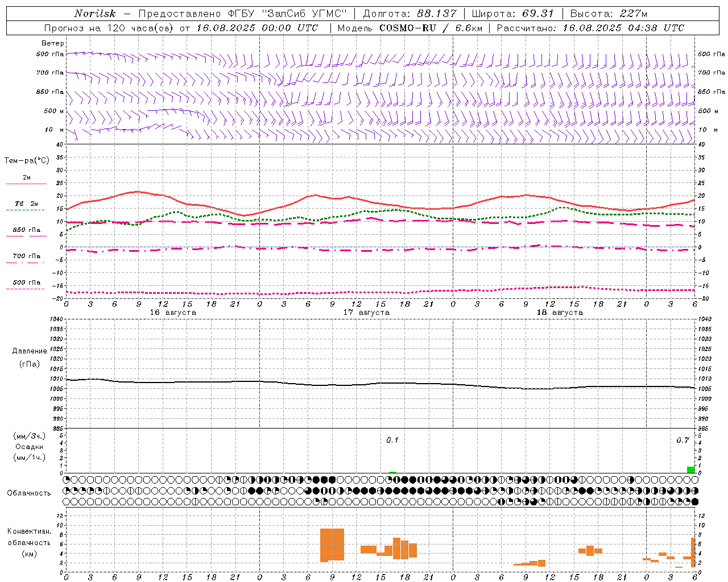Click the 17 августа date label
This screenshot has width=728, height=582.
(366, 313)
